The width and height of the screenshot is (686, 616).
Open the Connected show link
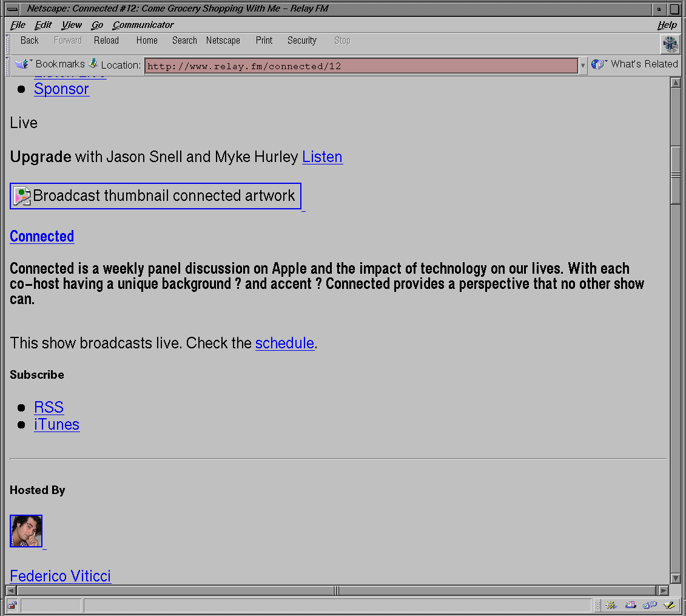pos(42,237)
